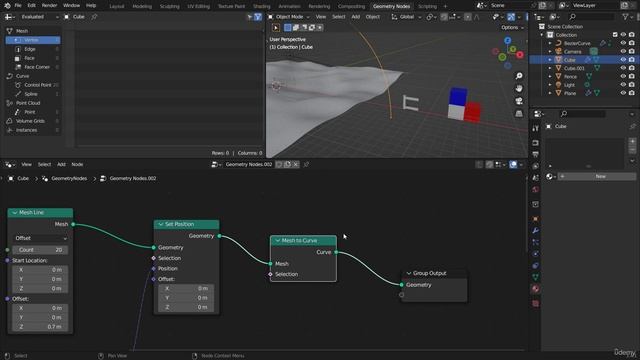Viewport: 640px width, 360px height.
Task: Click Set Position Offset X field
Action: (186, 289)
